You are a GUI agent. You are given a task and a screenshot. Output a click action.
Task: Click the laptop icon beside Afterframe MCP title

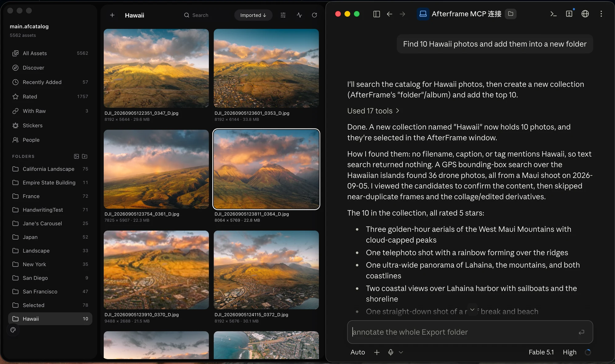coord(423,14)
